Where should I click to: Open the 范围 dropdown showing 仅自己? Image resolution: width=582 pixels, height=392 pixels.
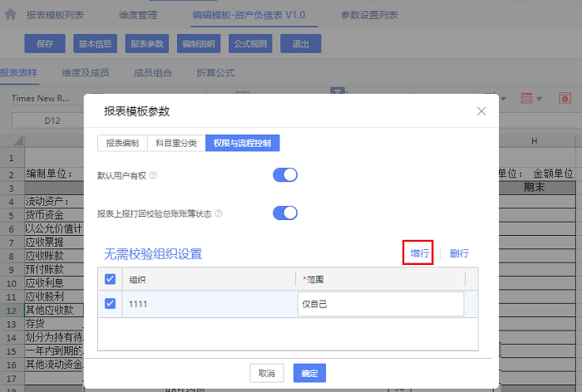click(x=380, y=304)
